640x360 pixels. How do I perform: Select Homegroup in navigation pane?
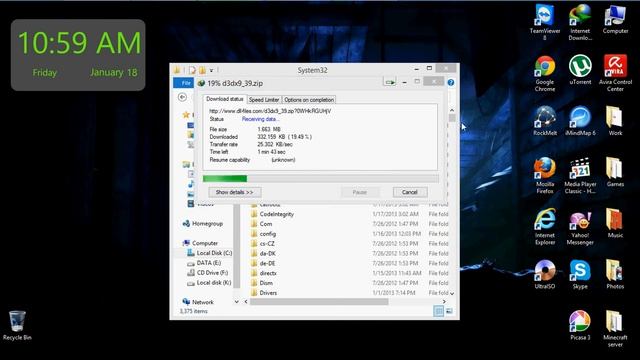click(x=203, y=224)
